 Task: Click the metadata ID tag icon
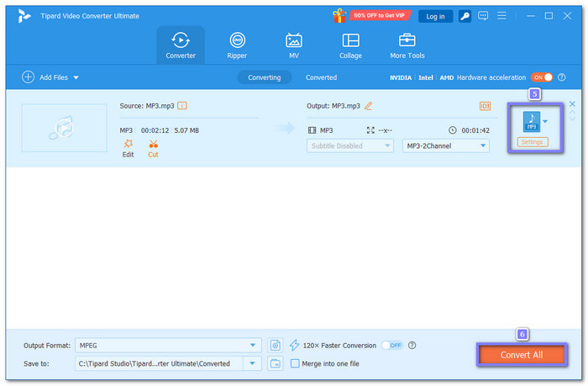(485, 106)
